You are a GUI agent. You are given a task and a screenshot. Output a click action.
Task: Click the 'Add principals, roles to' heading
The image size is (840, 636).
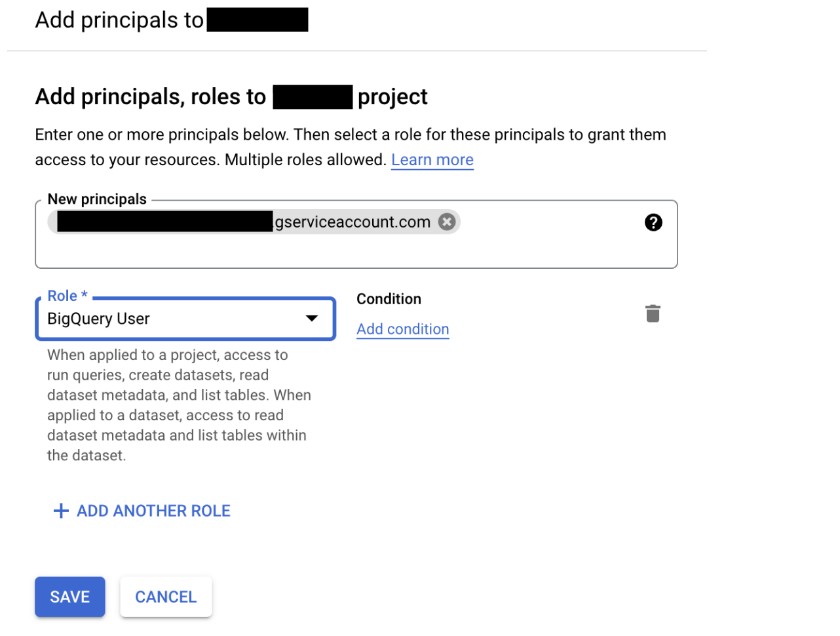[150, 97]
